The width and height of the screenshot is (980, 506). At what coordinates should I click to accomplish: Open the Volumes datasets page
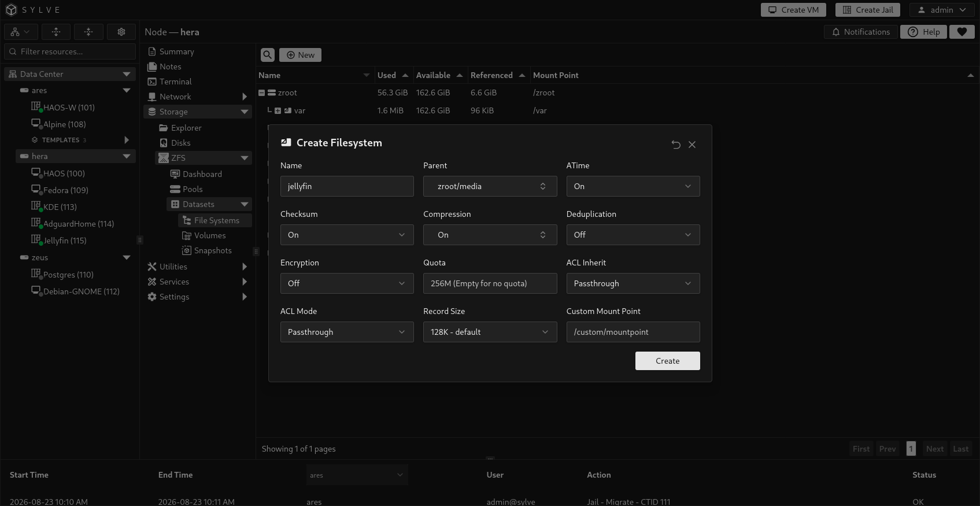coord(215,235)
